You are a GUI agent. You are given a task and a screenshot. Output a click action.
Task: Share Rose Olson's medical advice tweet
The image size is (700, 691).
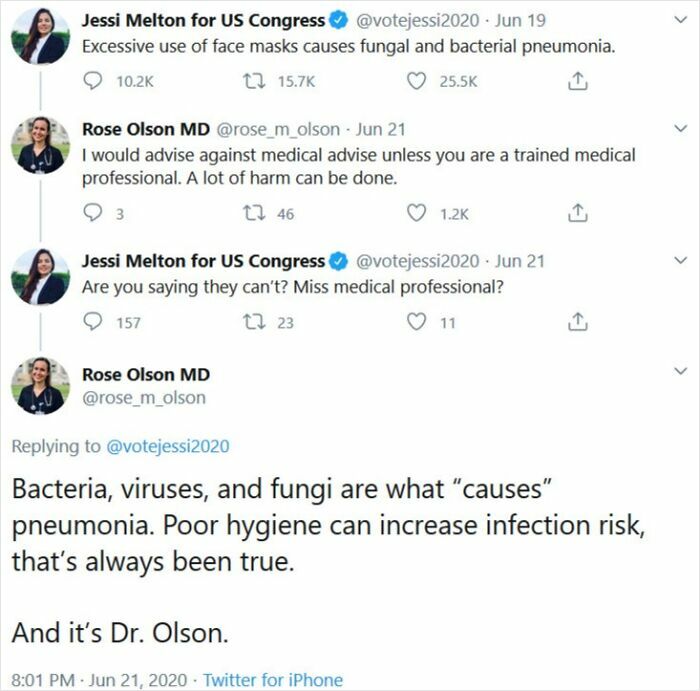coord(575,213)
